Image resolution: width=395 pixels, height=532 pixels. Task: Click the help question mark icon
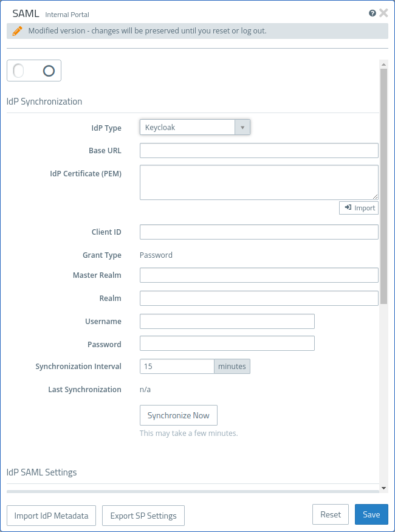373,13
